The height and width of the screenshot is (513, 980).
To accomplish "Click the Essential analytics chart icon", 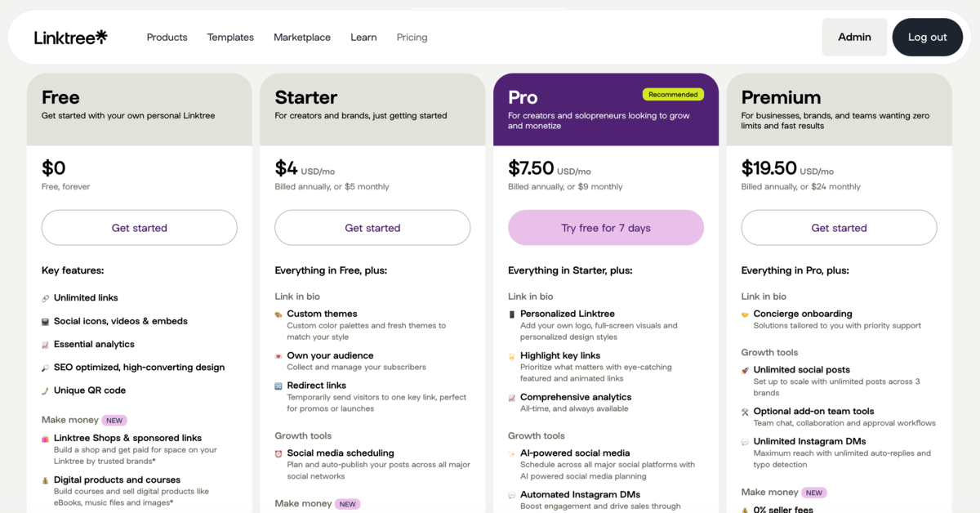I will click(46, 345).
